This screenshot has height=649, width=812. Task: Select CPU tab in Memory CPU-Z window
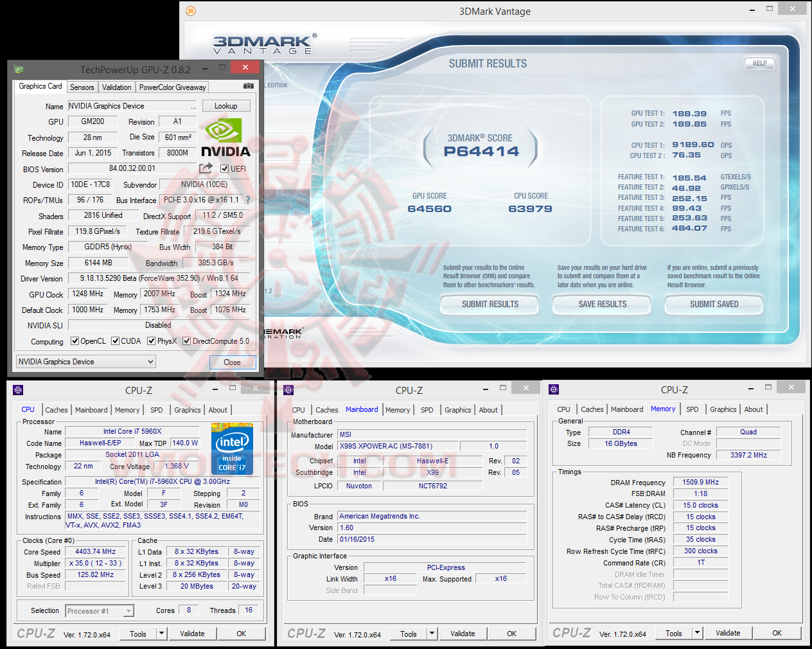563,409
